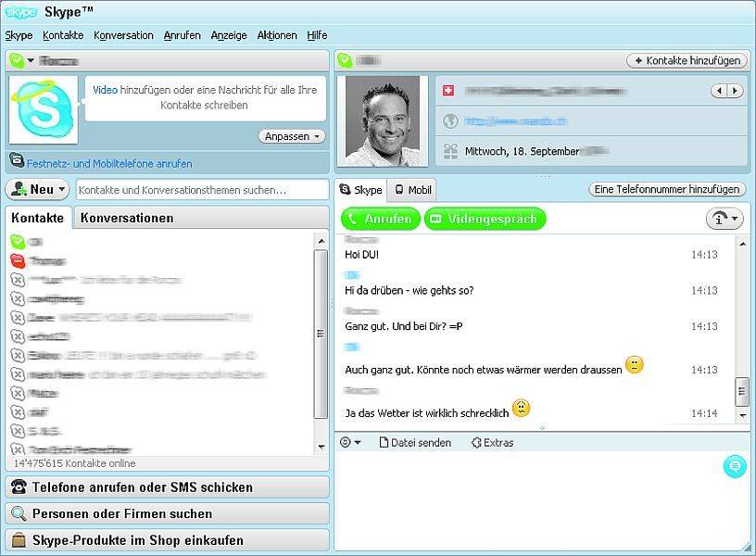Image resolution: width=756 pixels, height=556 pixels.
Task: Click the worried emoticon after 'schrecklich'
Action: (522, 409)
